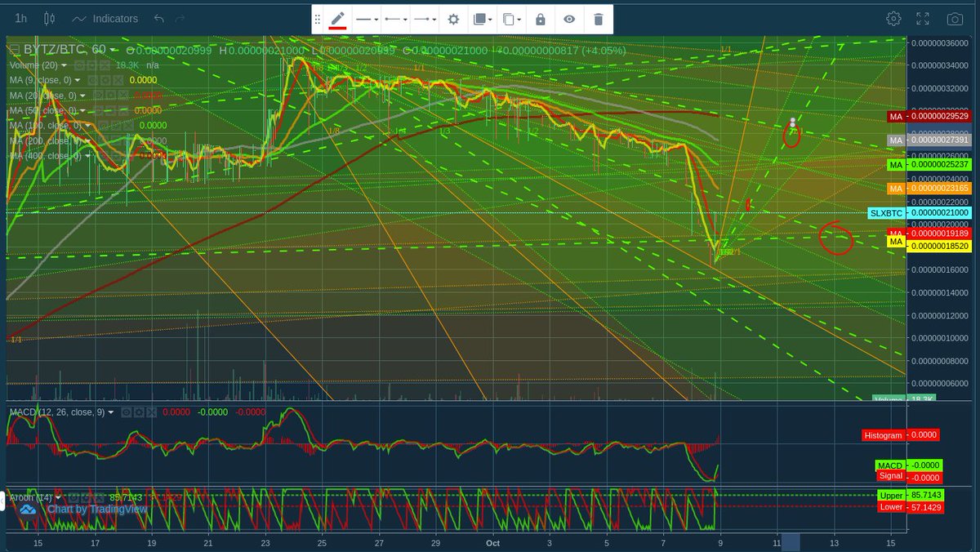Viewport: 980px width, 552px height.
Task: Change chart candle style
Action: pos(49,18)
